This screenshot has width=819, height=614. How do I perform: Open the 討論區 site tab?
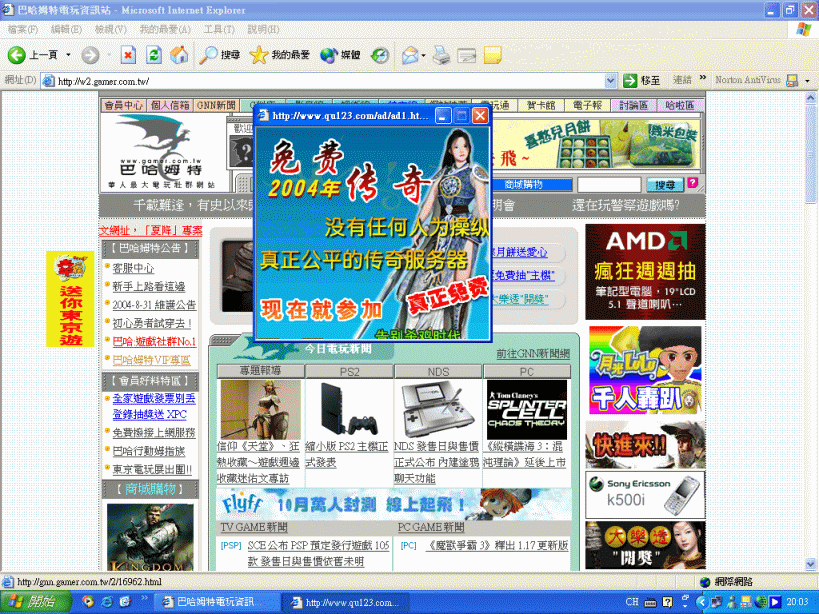[x=634, y=105]
